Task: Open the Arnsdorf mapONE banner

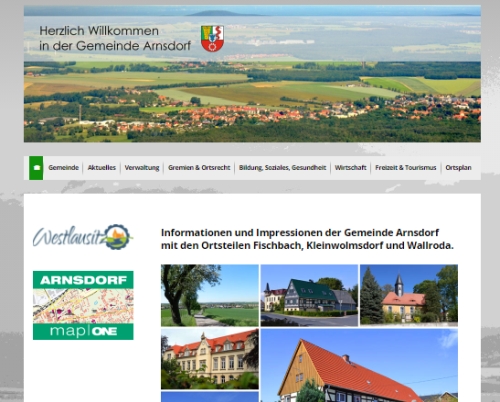Action: [x=83, y=305]
